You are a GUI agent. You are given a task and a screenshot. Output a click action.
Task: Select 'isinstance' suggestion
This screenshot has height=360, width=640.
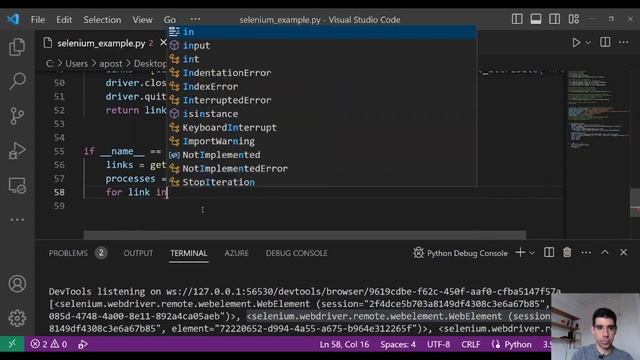[322, 114]
